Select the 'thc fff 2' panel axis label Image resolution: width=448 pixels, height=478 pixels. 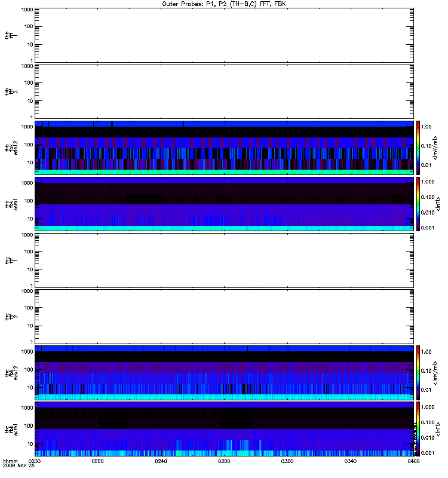[11, 317]
